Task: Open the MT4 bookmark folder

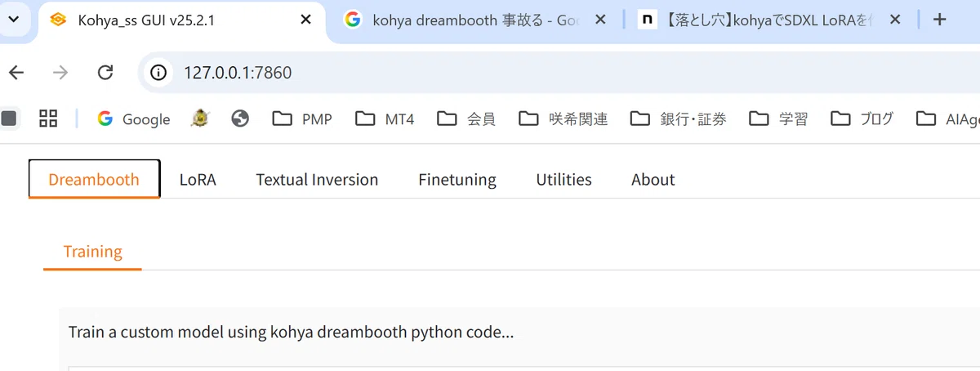Action: point(385,119)
